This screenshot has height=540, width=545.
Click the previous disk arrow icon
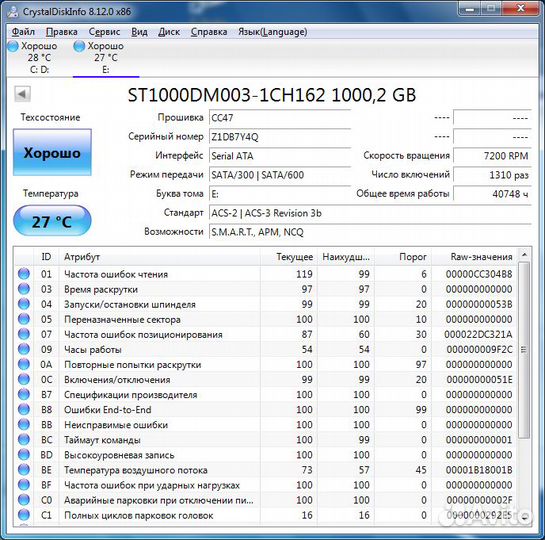23,94
